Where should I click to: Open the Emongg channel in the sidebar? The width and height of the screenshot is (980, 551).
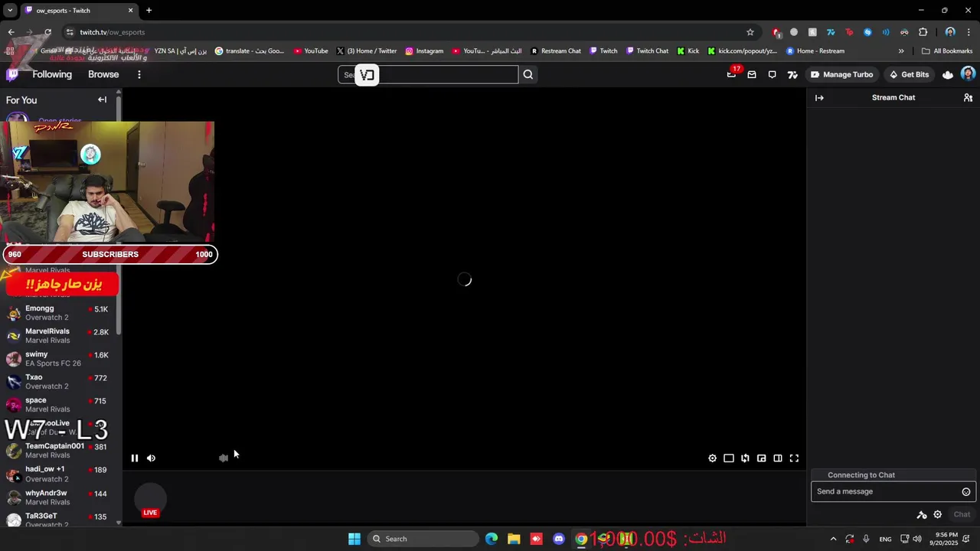(x=57, y=313)
